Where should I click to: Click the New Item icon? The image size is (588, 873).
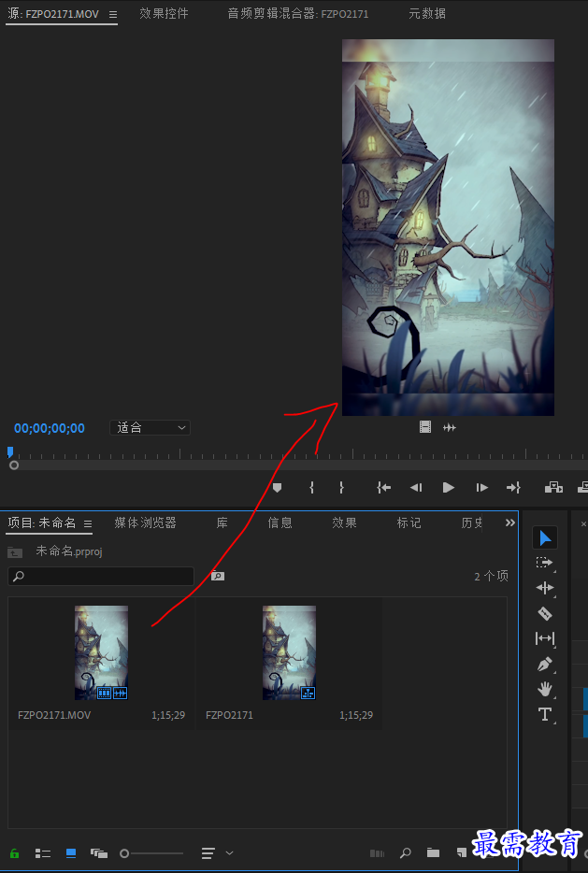point(461,853)
